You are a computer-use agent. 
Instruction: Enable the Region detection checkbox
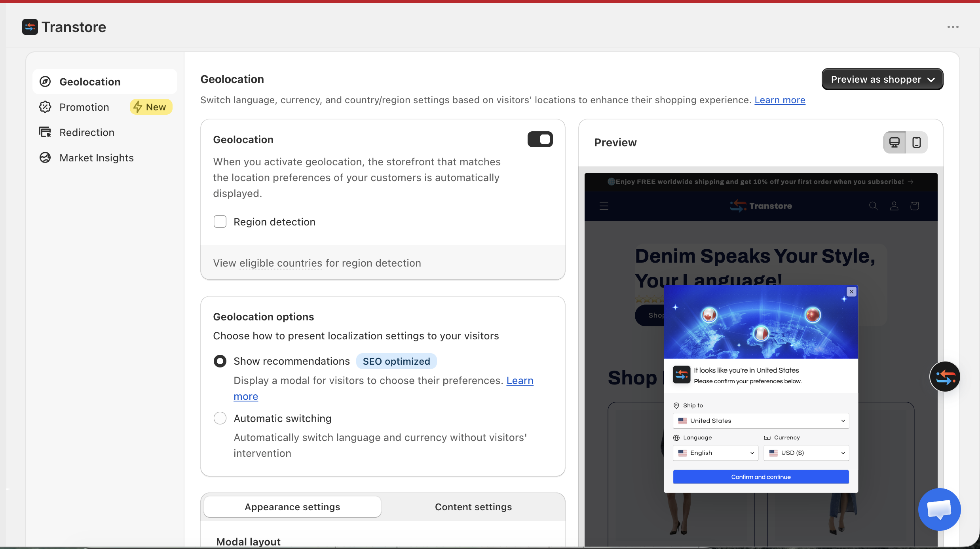(x=220, y=221)
